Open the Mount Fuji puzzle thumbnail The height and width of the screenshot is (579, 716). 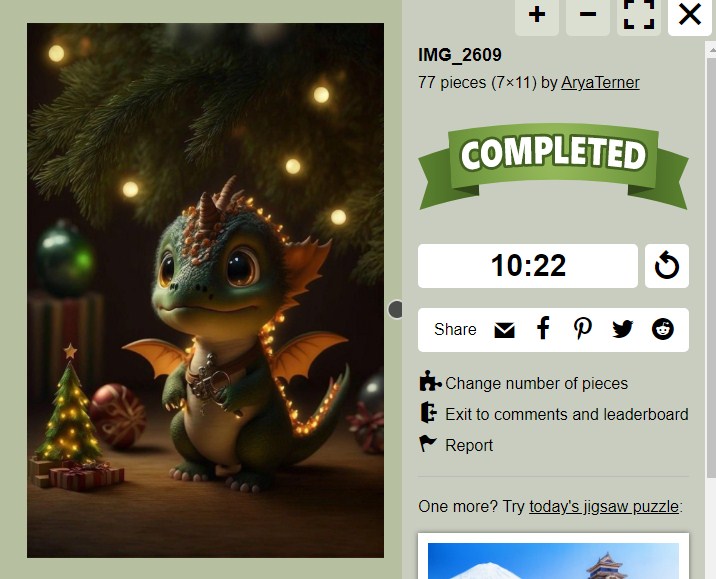point(553,561)
